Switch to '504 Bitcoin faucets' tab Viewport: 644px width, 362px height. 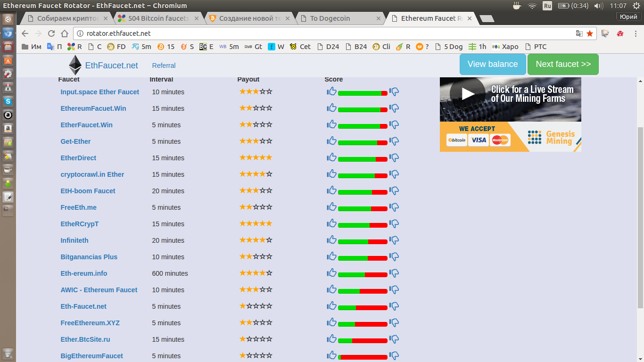tap(159, 18)
